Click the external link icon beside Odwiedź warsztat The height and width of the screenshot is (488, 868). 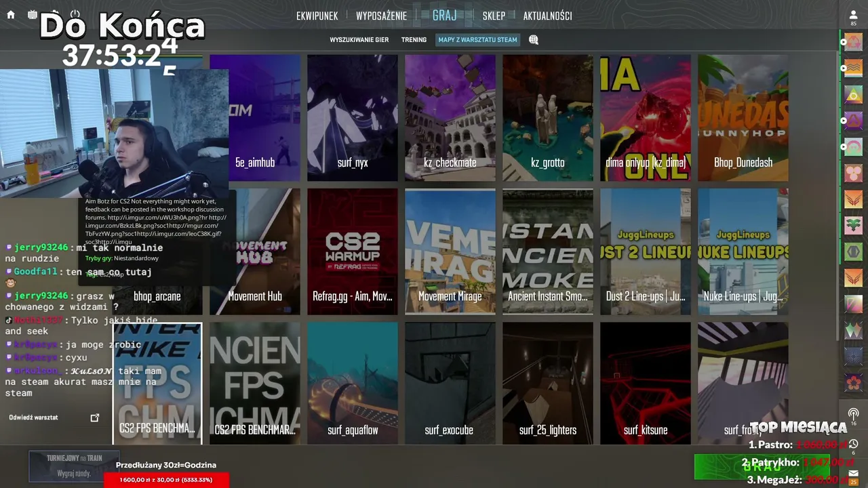(x=95, y=418)
